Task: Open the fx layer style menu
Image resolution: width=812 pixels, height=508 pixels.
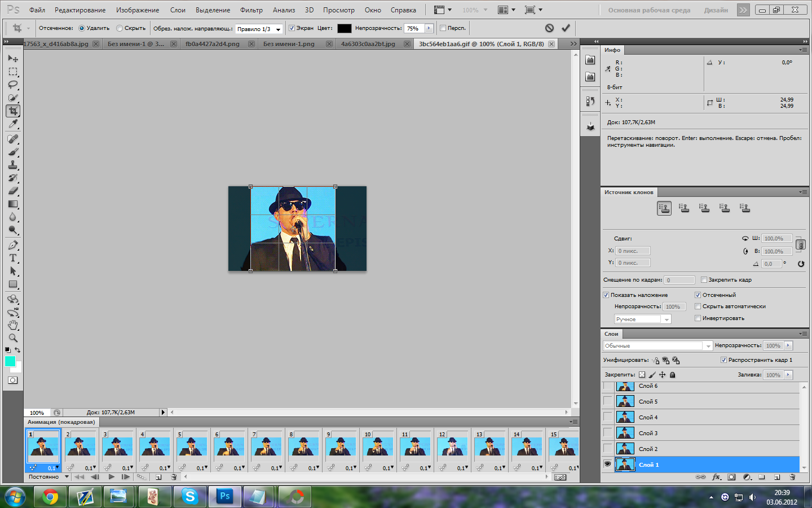Action: click(716, 477)
